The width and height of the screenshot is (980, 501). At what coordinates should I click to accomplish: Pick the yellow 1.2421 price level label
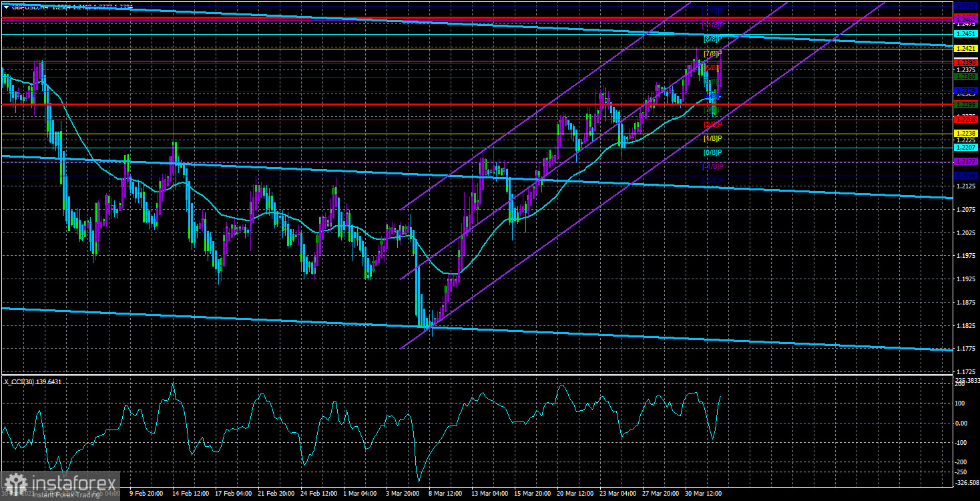(966, 48)
